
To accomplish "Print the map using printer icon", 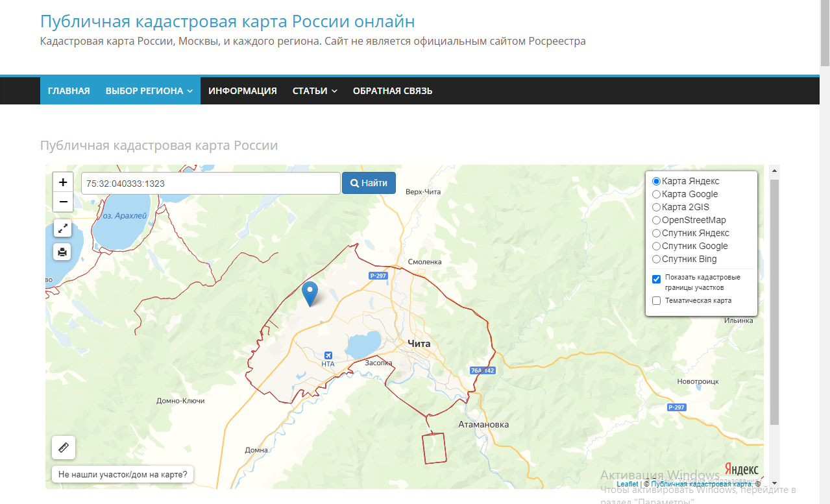I will (63, 252).
